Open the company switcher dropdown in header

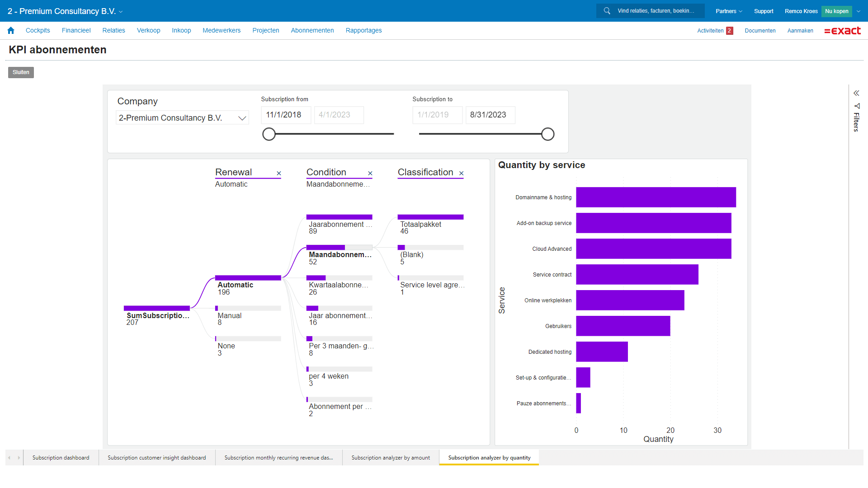click(x=121, y=12)
